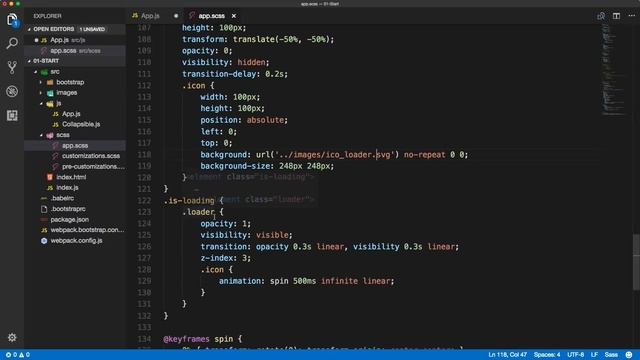
Task: Open the Source Control view icon
Action: 12,67
